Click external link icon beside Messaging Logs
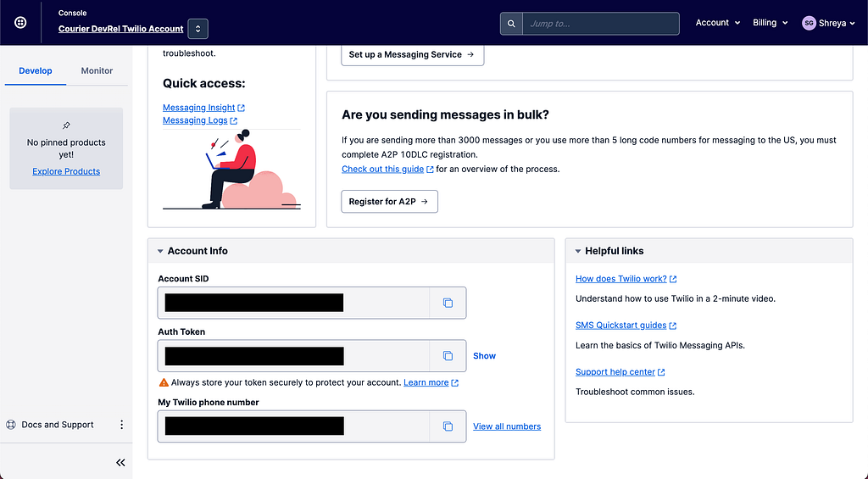Screen dimensions: 868x479 (234, 120)
